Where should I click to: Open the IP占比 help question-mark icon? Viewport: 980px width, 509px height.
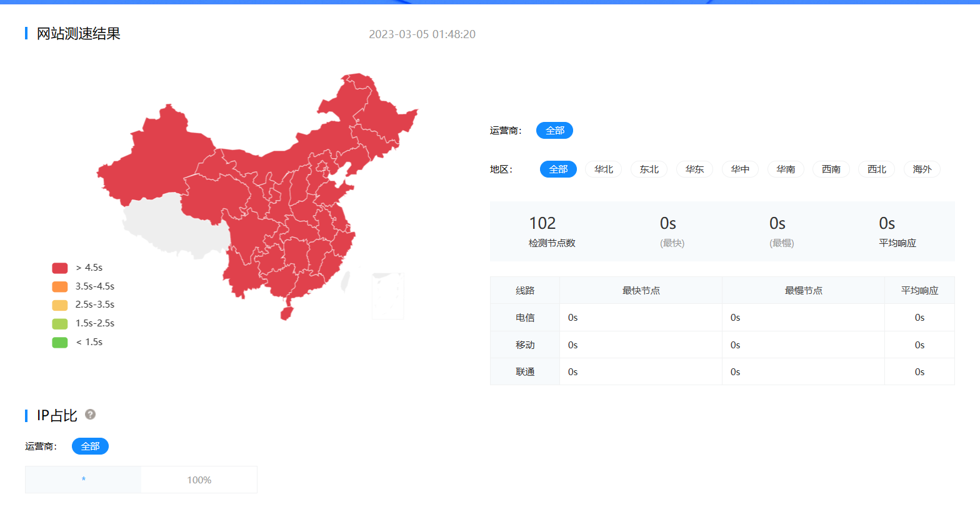pyautogui.click(x=90, y=415)
